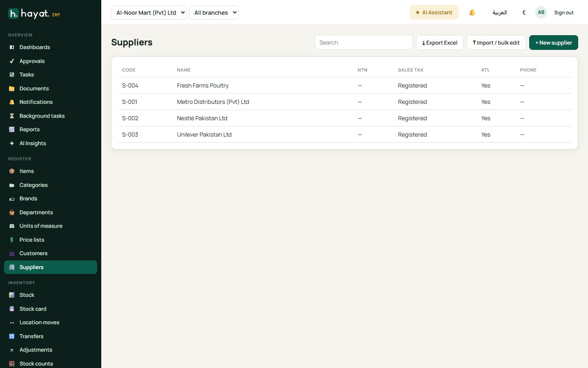The height and width of the screenshot is (368, 588).
Task: Select supplier Fresh Farms Poultry
Action: click(x=203, y=85)
